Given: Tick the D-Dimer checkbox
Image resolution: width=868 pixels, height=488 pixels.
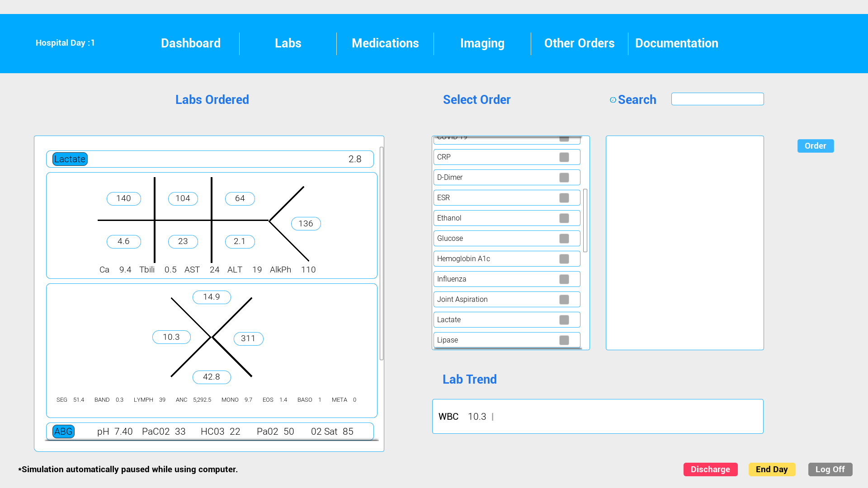Looking at the screenshot, I should [x=564, y=178].
